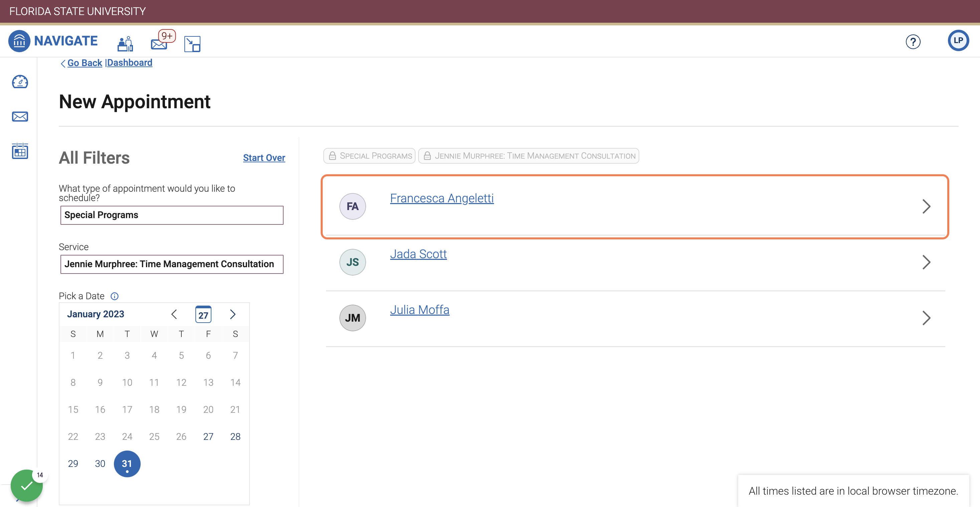
Task: Click the Dashboard breadcrumb link
Action: 129,63
